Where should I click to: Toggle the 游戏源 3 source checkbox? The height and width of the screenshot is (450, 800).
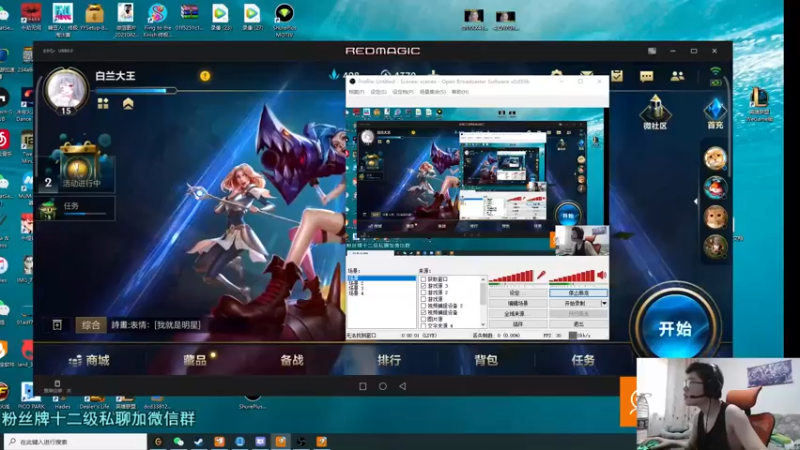point(423,286)
